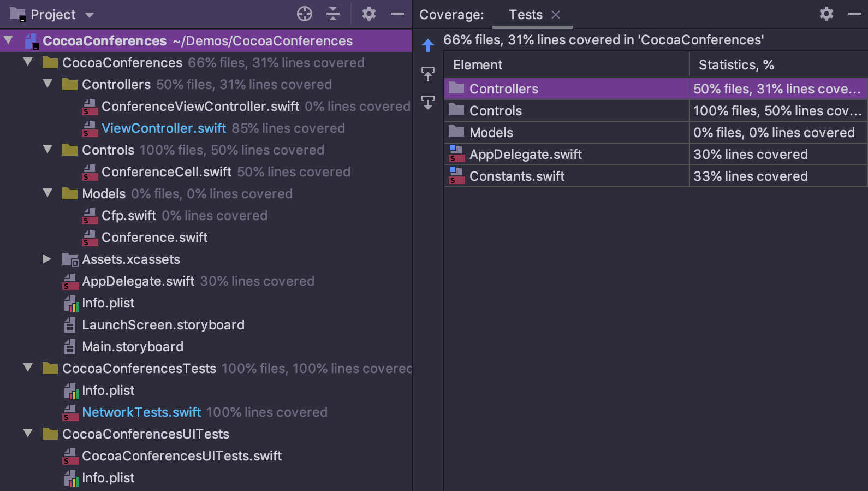Click the flatten packages up-arrow icon
The height and width of the screenshot is (491, 868).
coord(428,74)
